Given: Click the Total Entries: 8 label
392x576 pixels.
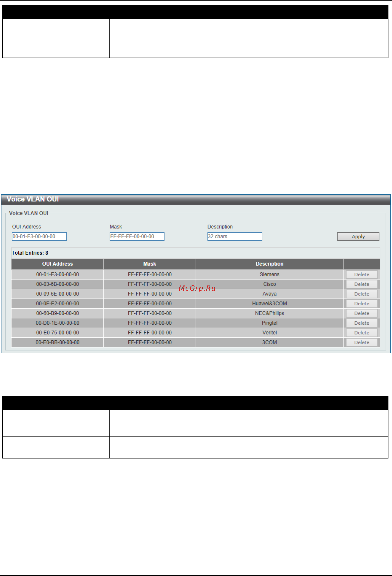Looking at the screenshot, I should click(30, 253).
